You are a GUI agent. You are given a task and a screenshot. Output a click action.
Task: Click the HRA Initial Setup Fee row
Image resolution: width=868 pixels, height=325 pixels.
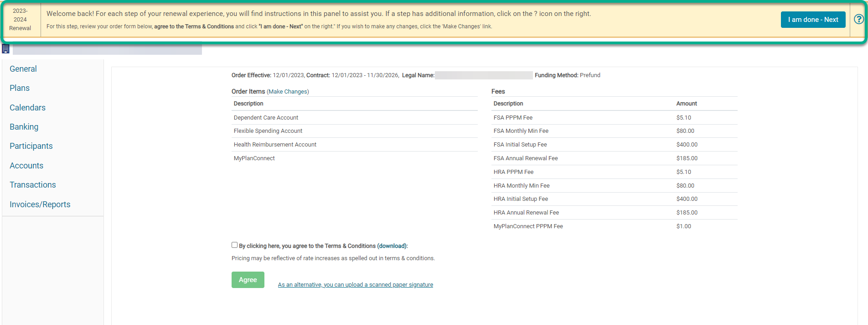pos(615,199)
